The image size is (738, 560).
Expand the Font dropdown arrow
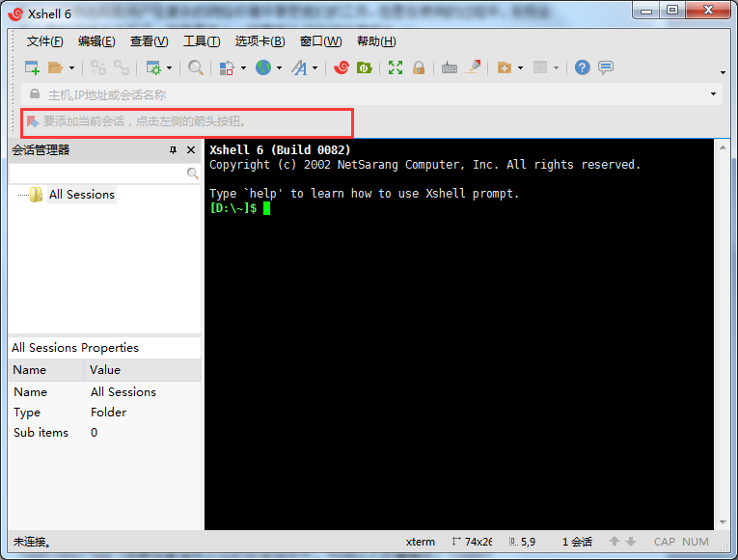314,68
